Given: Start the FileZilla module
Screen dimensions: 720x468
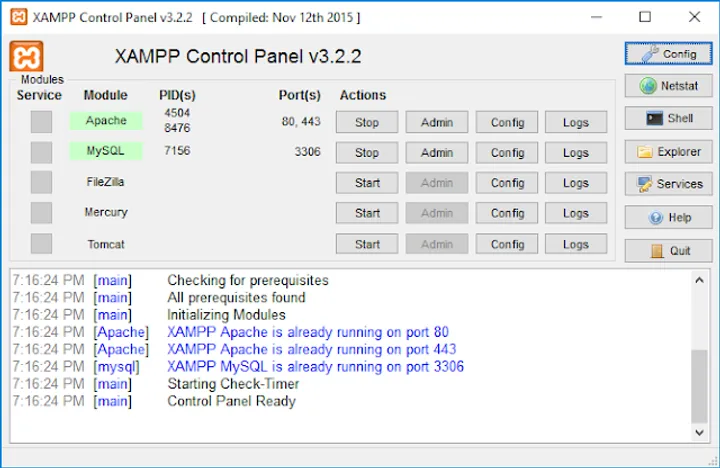Looking at the screenshot, I should point(367,183).
